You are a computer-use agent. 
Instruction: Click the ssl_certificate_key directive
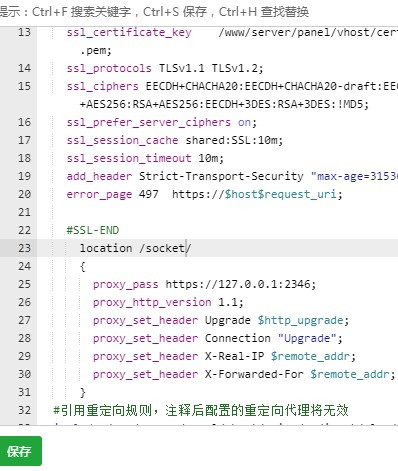pos(129,32)
